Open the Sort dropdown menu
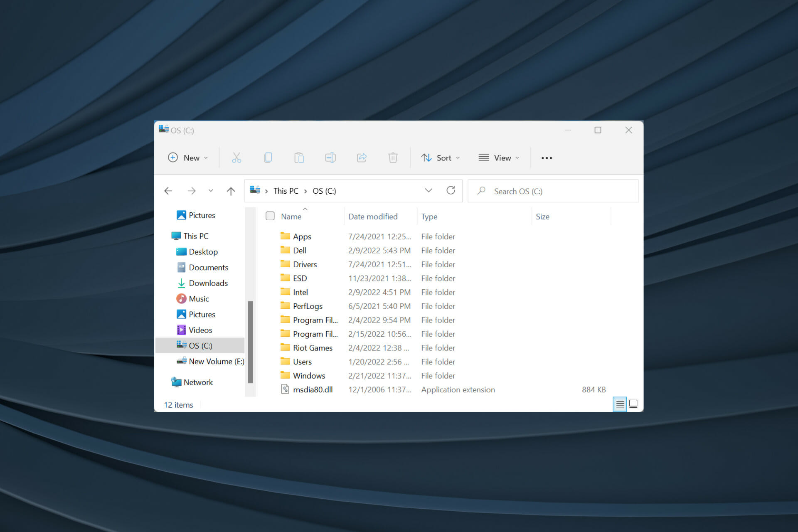The width and height of the screenshot is (798, 532). [x=441, y=158]
